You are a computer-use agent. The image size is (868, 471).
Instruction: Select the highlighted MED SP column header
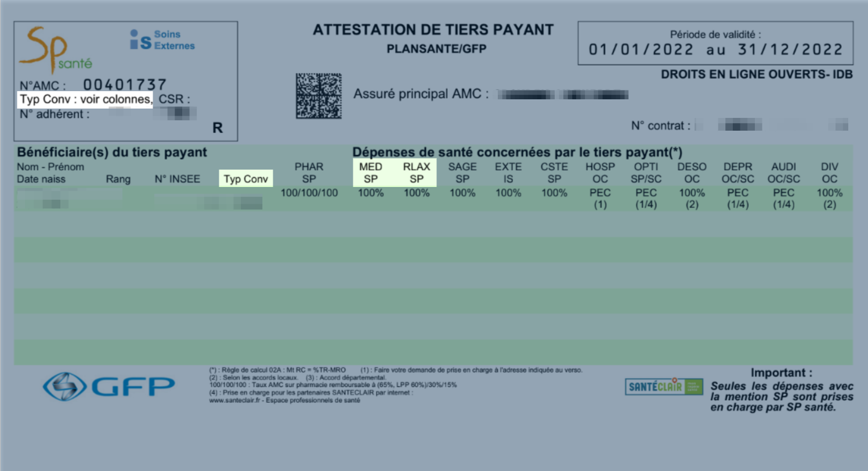tap(371, 173)
